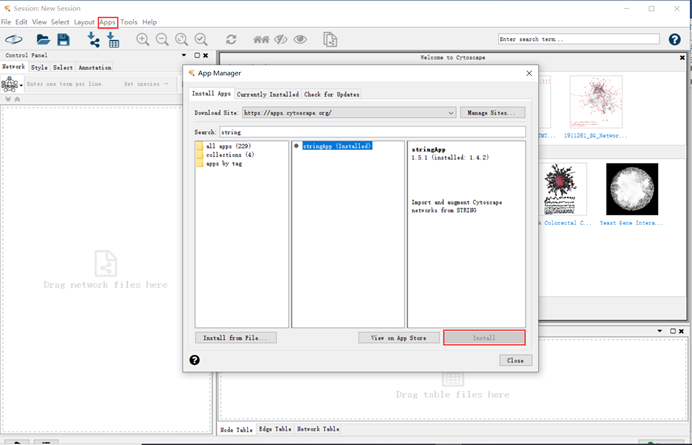Open the 1911261_86_Networ... session thumbnail
692x445 pixels.
coord(596,102)
